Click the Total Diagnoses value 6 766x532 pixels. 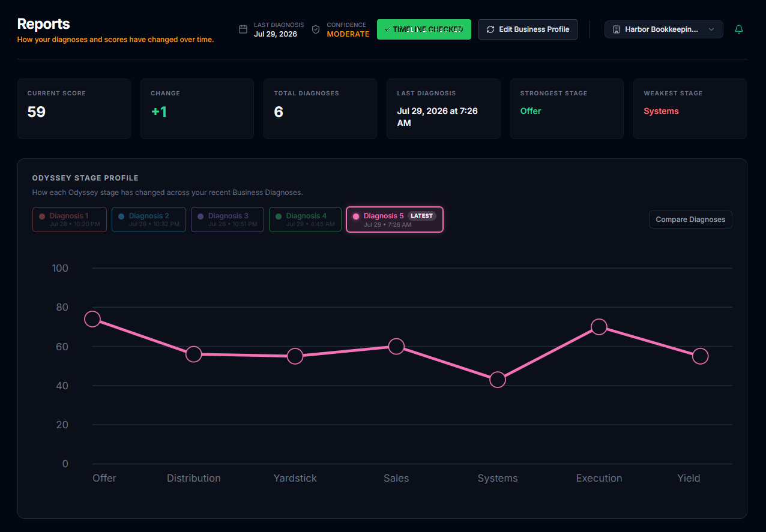click(279, 112)
